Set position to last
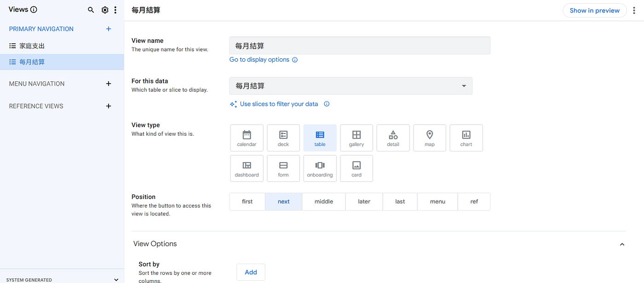 tap(400, 202)
